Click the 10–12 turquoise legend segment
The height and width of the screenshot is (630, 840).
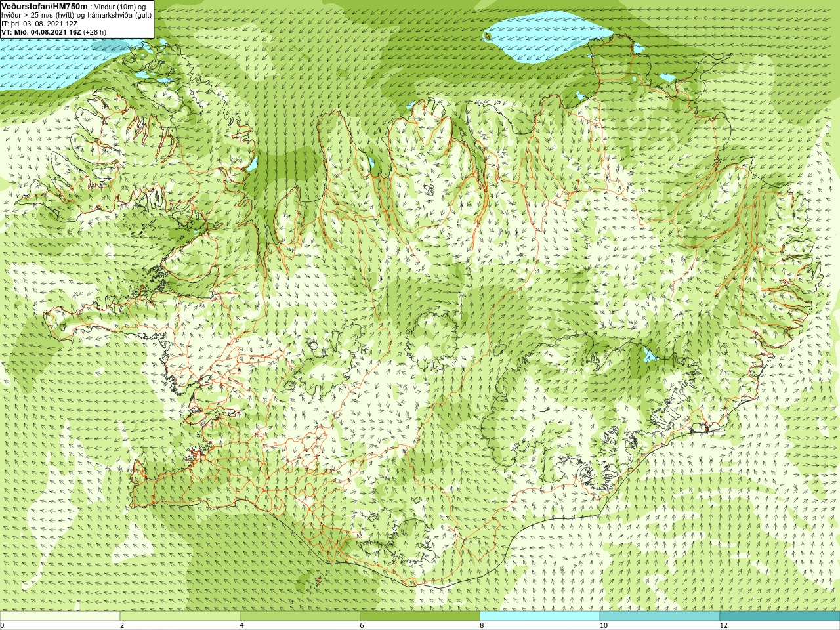pyautogui.click(x=660, y=616)
